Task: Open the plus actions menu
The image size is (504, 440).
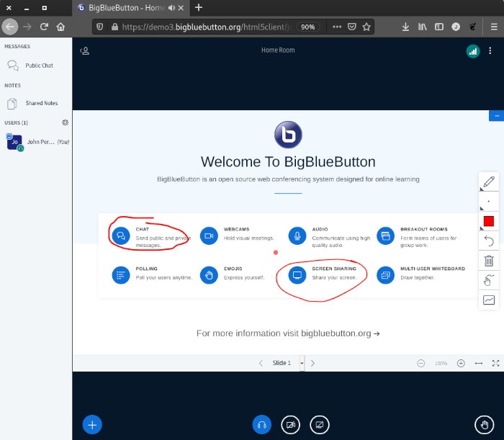Action: click(92, 425)
